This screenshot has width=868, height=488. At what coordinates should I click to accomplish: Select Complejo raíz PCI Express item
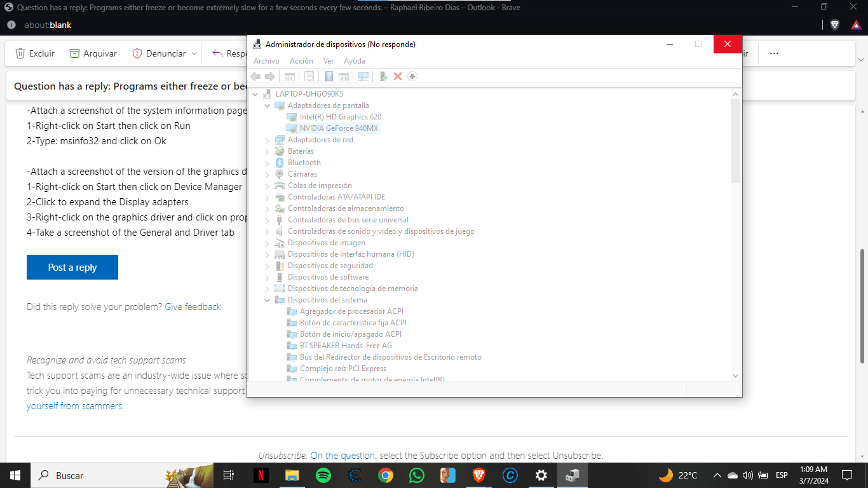(x=343, y=369)
